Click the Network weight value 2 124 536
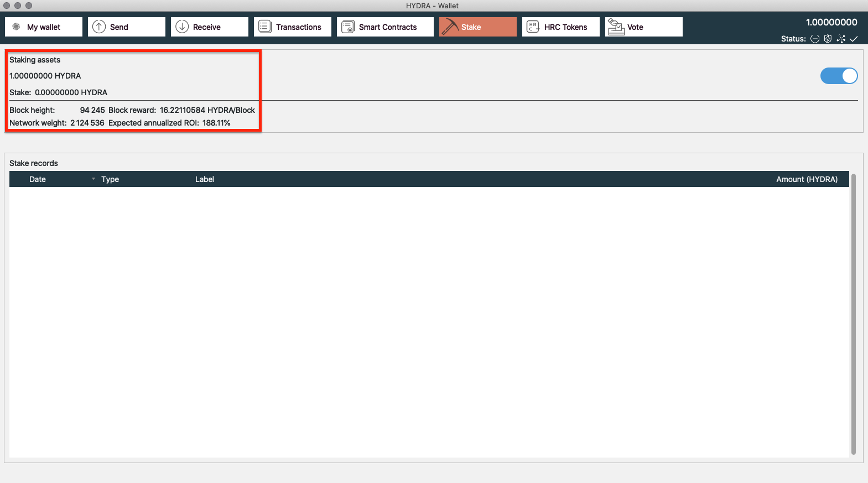 click(87, 123)
